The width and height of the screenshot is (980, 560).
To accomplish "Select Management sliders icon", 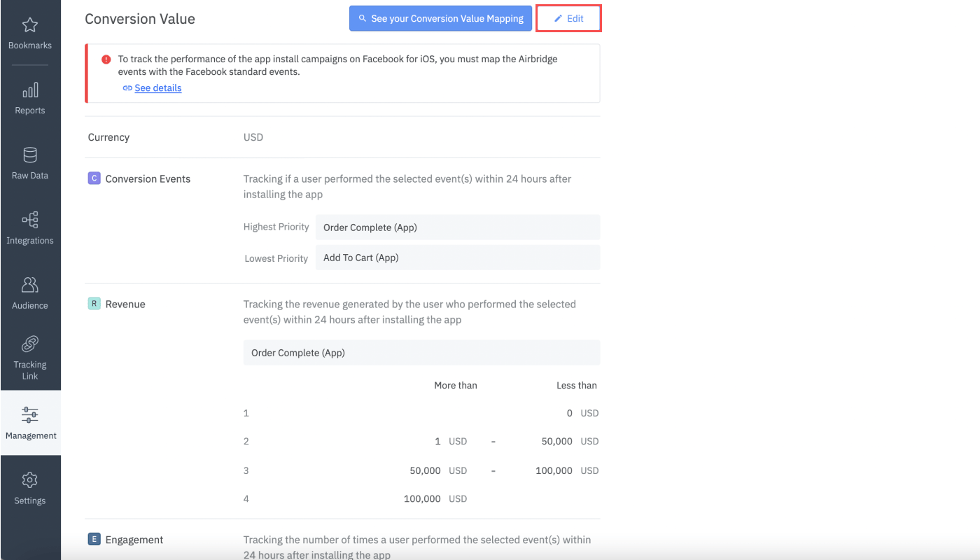I will pos(29,414).
